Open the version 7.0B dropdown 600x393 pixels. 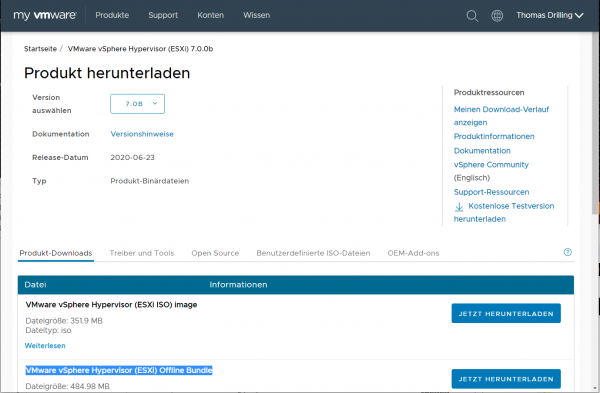coord(137,104)
